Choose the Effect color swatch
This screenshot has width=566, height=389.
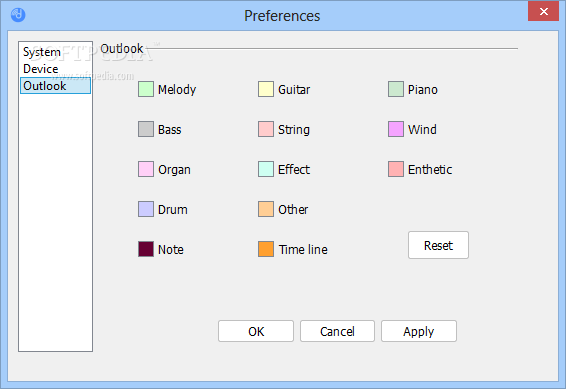tap(266, 169)
